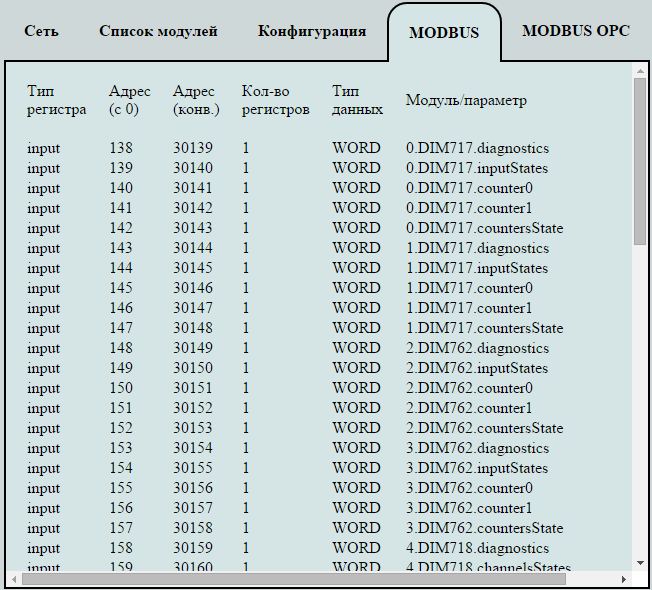Click register count 1 in address 156 row

point(246,508)
